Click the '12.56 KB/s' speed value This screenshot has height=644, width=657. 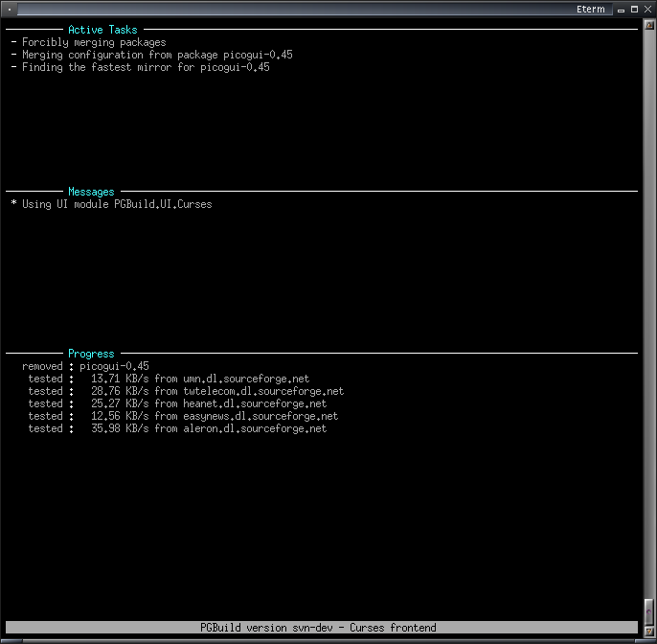tap(120, 416)
